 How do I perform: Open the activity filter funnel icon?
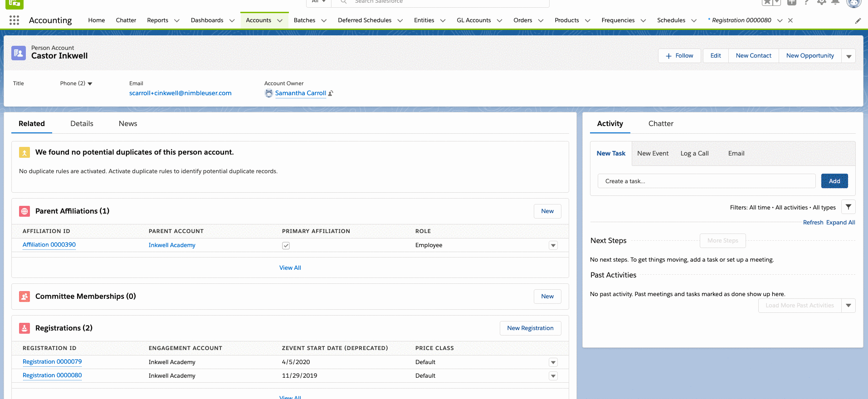point(848,207)
